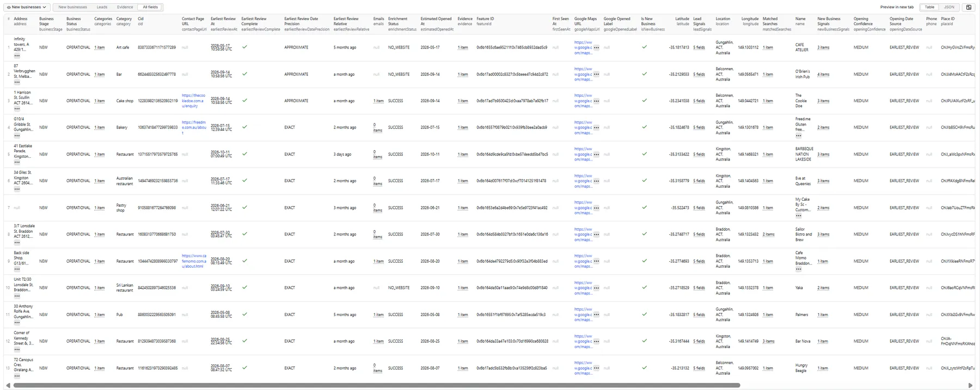The width and height of the screenshot is (980, 390).
Task: Open the New businesses view dropdown
Action: (27, 7)
